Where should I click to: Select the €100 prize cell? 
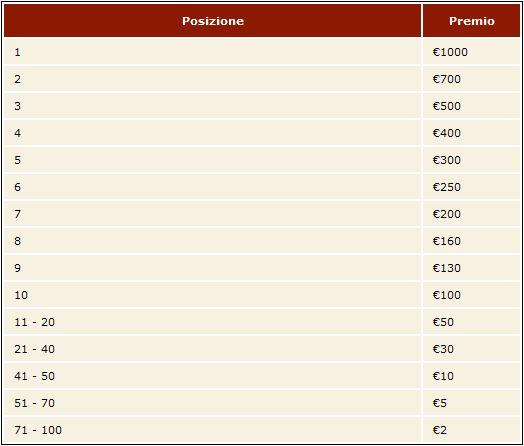(x=471, y=295)
